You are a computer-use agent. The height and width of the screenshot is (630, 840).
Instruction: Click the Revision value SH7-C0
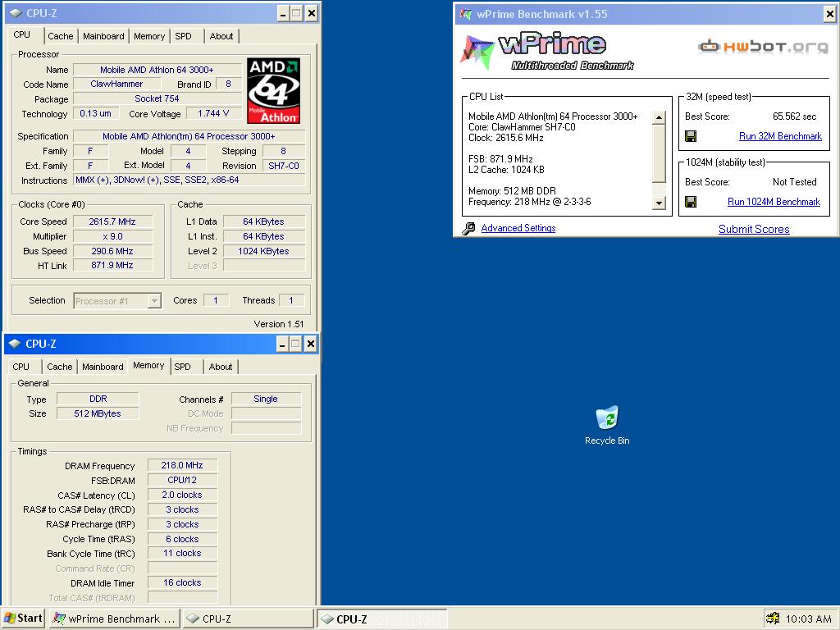[x=283, y=166]
